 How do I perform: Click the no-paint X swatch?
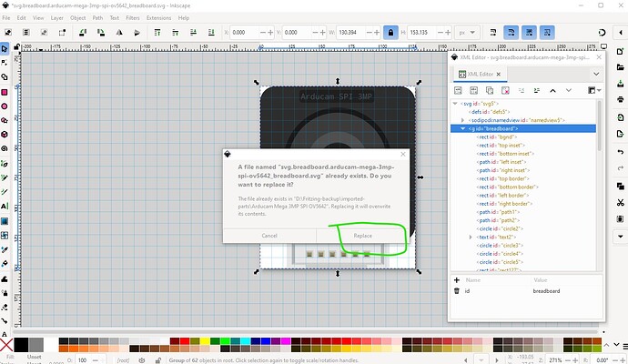pos(6,344)
